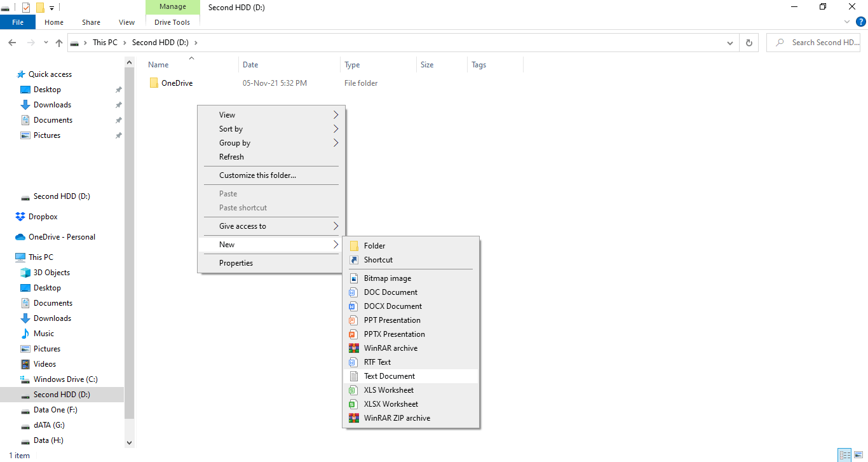The height and width of the screenshot is (462, 868).
Task: Click the navigation pane scroll up arrow
Action: tap(130, 62)
